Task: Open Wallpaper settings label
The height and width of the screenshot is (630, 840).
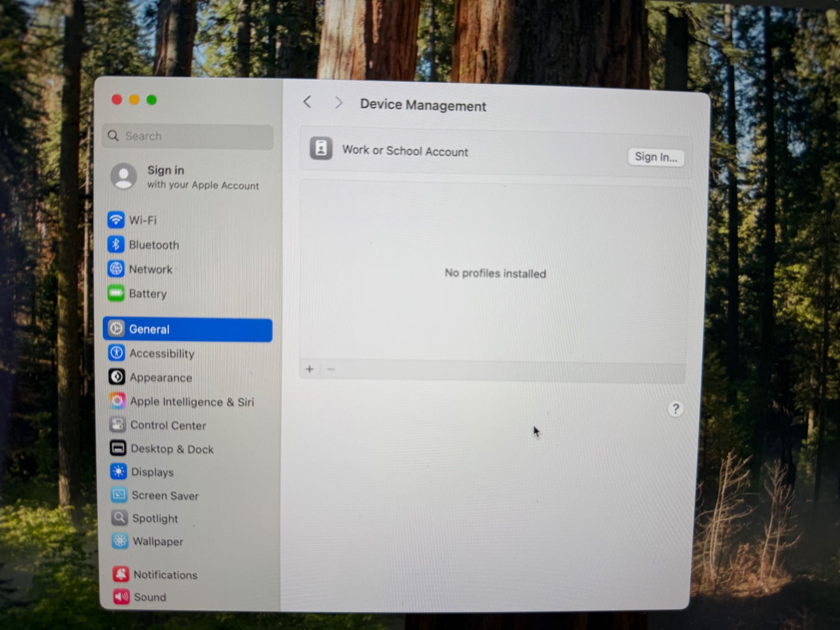Action: pos(158,541)
